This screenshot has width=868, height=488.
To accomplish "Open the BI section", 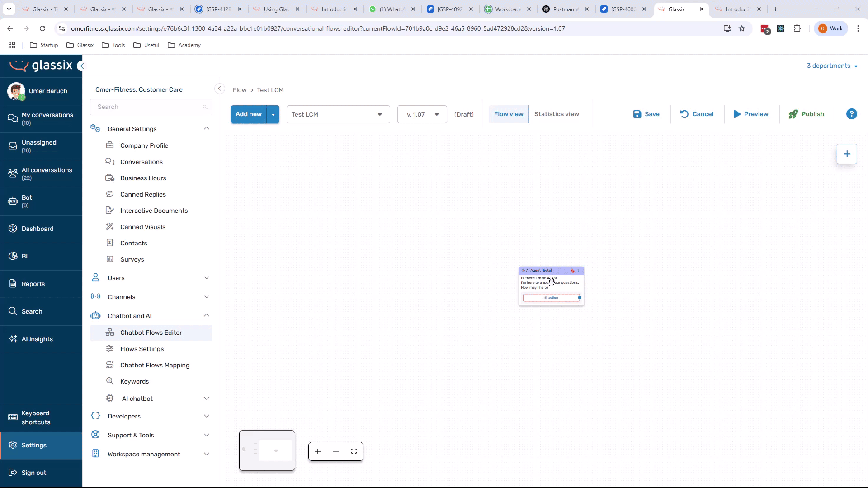I will pyautogui.click(x=41, y=256).
